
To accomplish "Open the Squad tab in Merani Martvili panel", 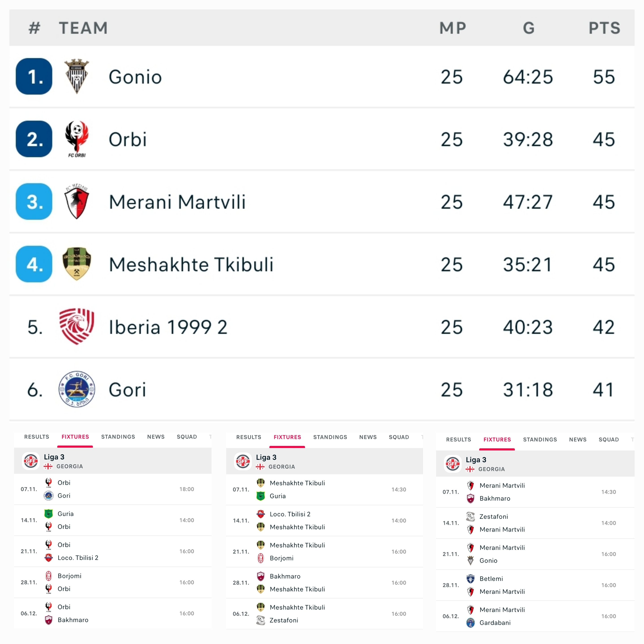I will coord(609,439).
